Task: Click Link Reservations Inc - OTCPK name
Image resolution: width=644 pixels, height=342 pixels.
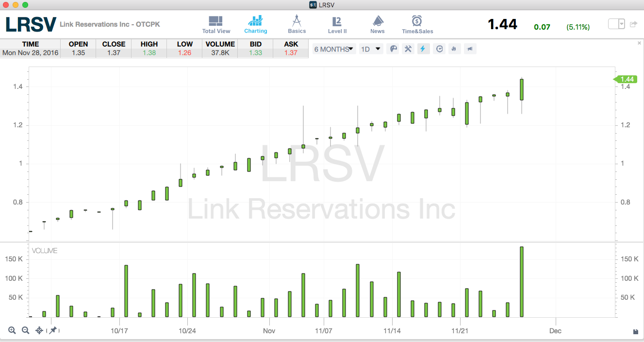Action: coord(110,24)
